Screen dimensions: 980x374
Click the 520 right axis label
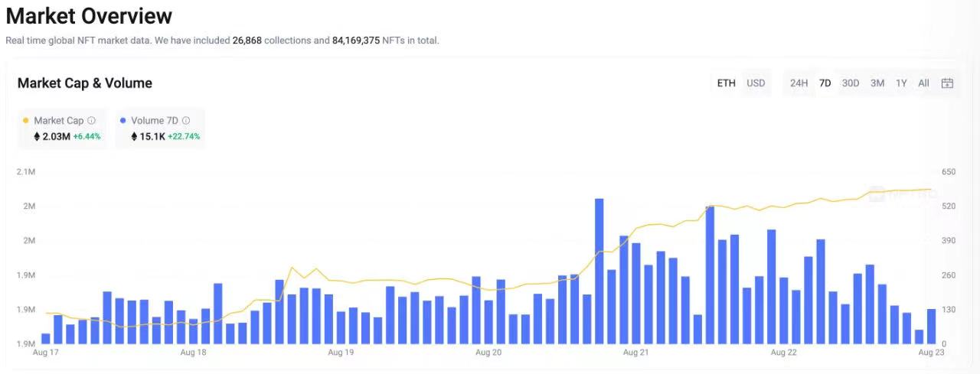pyautogui.click(x=948, y=207)
